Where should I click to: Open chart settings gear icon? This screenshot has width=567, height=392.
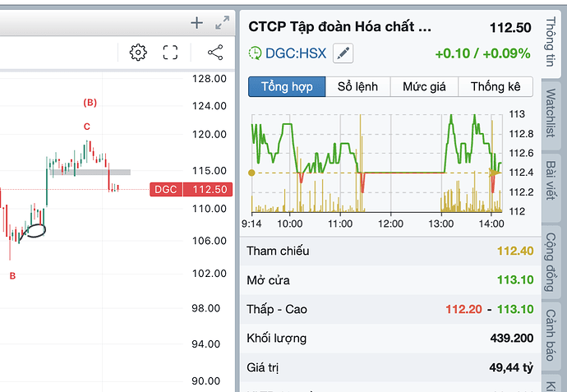[138, 53]
